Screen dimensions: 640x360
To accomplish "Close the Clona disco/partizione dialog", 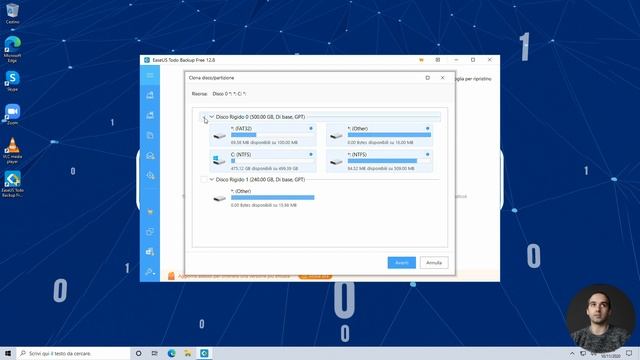I will click(x=442, y=78).
